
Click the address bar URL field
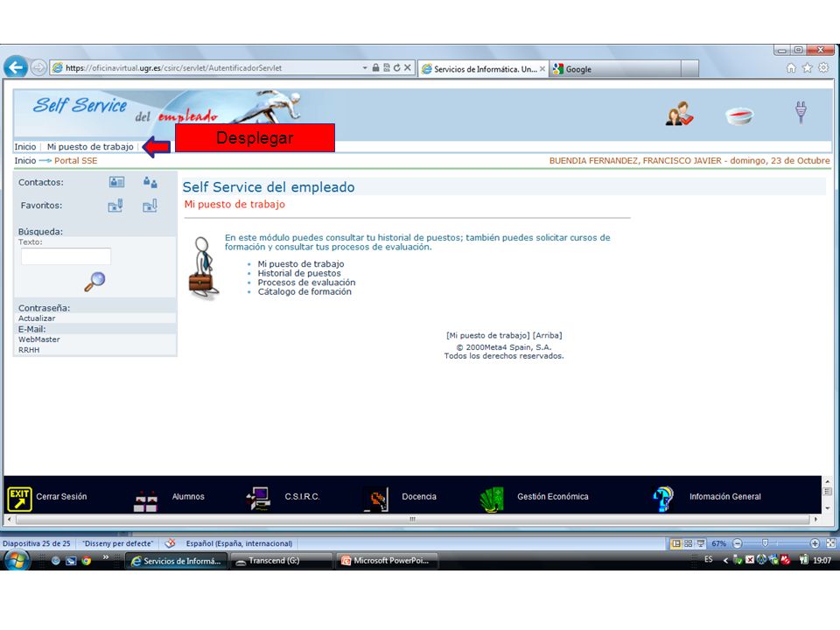pyautogui.click(x=206, y=68)
